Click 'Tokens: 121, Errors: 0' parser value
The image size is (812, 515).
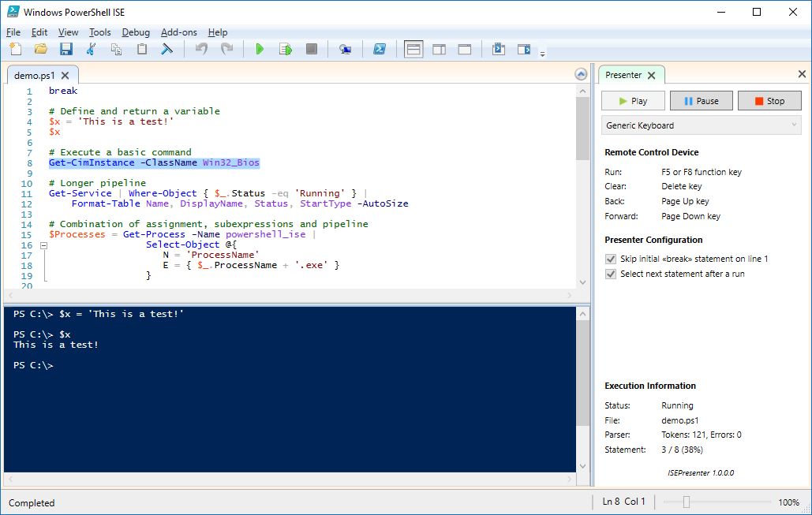pos(702,435)
